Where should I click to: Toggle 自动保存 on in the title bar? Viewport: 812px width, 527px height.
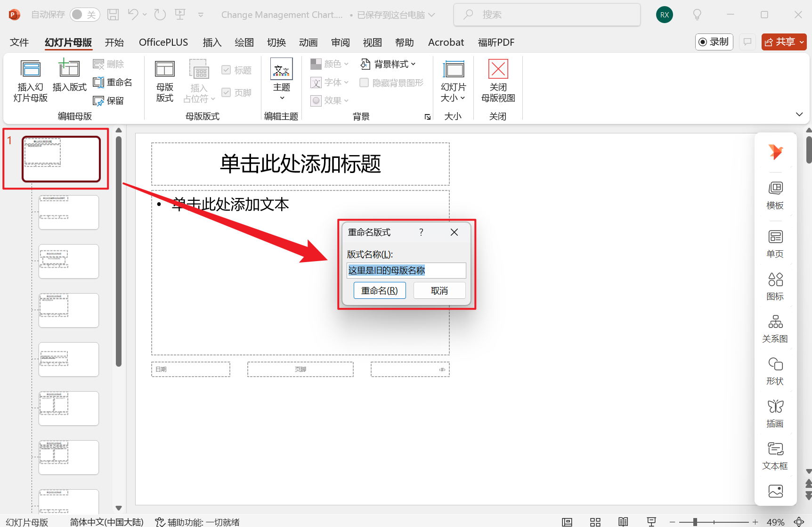pos(85,14)
